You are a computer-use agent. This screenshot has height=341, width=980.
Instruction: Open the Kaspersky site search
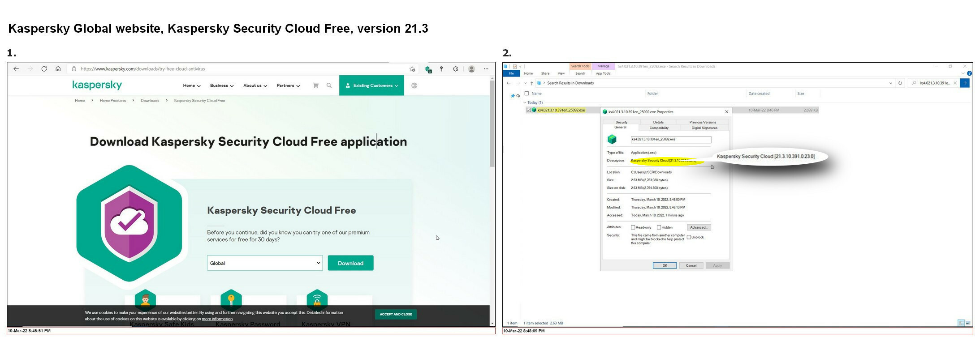329,85
